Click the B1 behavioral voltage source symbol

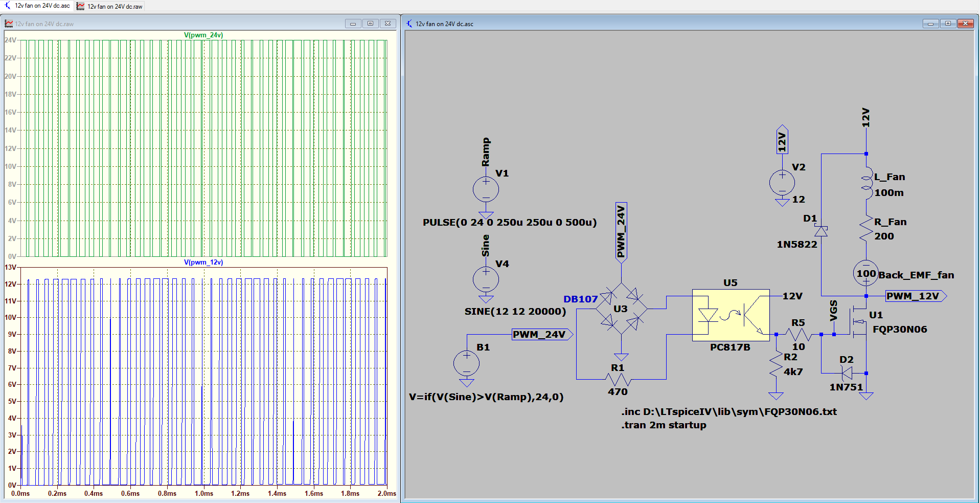pyautogui.click(x=466, y=364)
